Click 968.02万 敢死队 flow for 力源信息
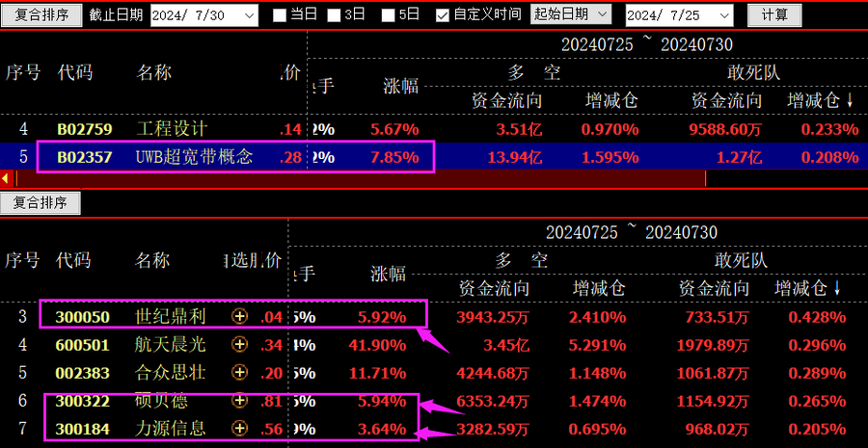Viewport: 868px width, 448px height. (718, 428)
